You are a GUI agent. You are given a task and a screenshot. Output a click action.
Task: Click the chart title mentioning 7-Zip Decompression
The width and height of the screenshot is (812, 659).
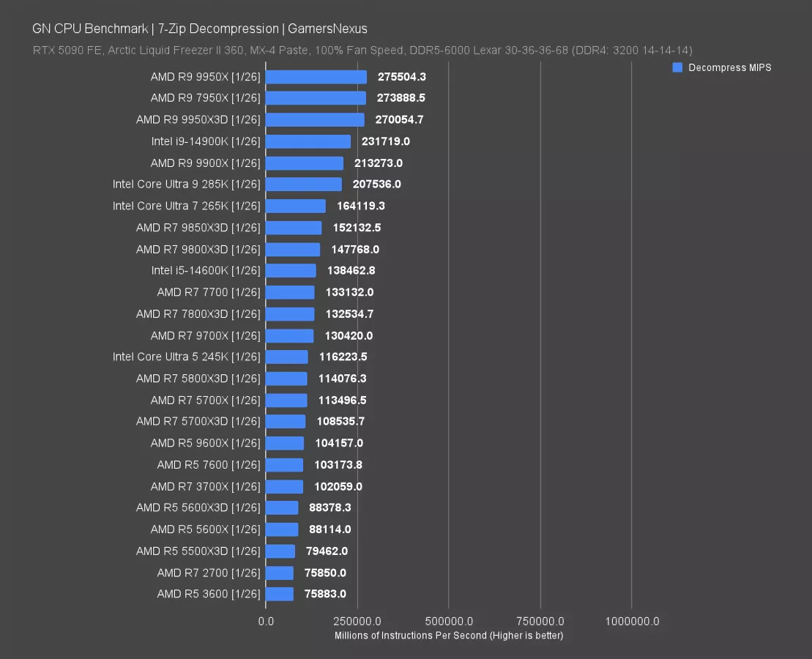200,29
